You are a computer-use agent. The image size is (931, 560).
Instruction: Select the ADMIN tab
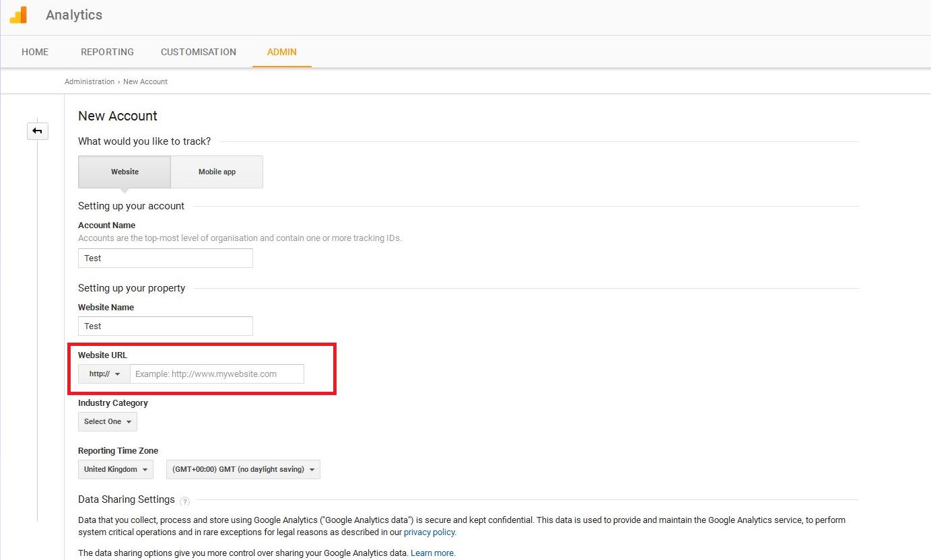click(x=282, y=52)
